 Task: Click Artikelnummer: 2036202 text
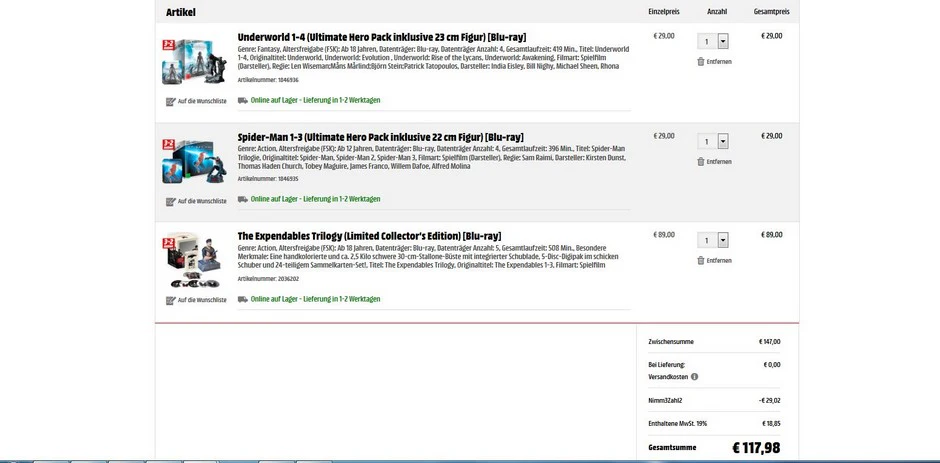268,279
